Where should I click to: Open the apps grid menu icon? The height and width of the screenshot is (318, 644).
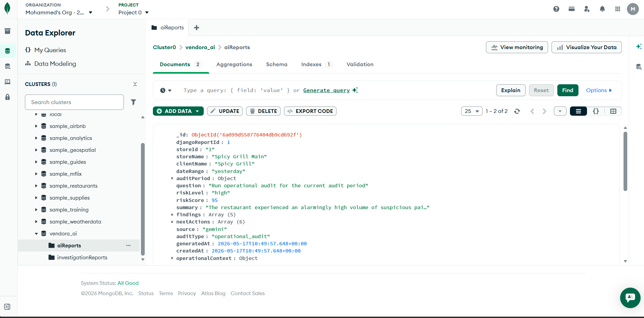click(618, 9)
